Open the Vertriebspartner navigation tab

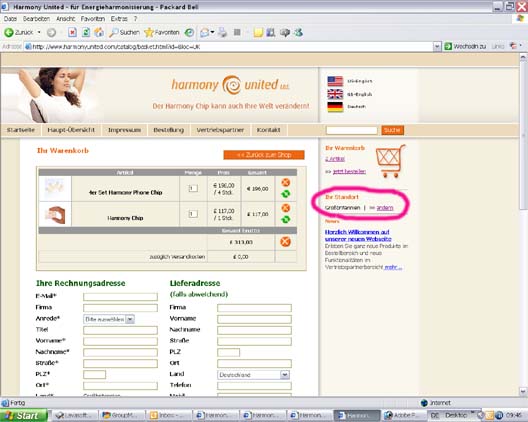(x=220, y=130)
